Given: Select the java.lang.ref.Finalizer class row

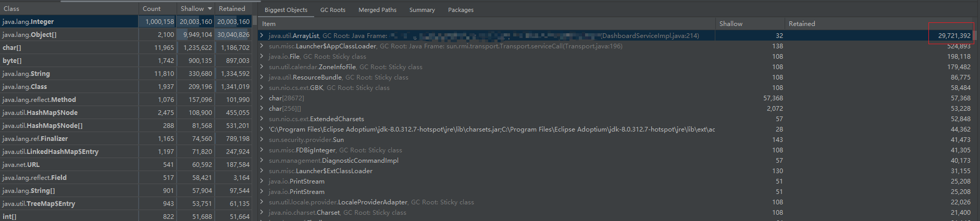Looking at the screenshot, I should click(x=68, y=139).
